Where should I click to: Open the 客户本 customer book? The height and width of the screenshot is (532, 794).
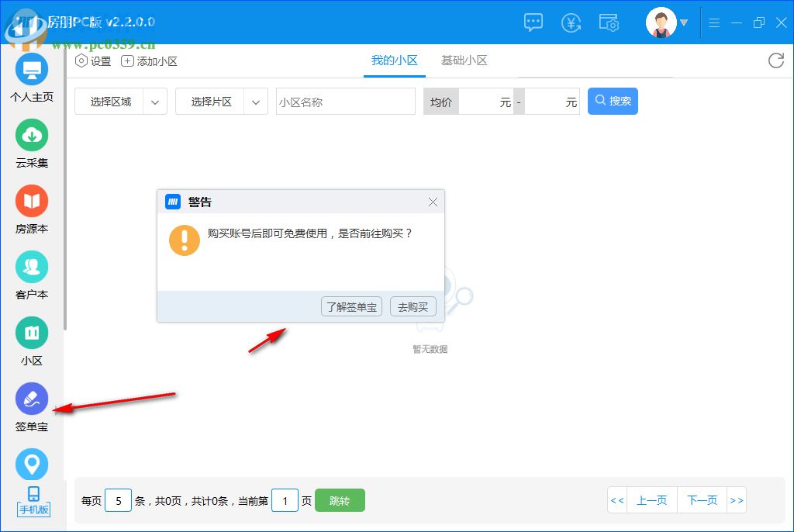coord(31,271)
